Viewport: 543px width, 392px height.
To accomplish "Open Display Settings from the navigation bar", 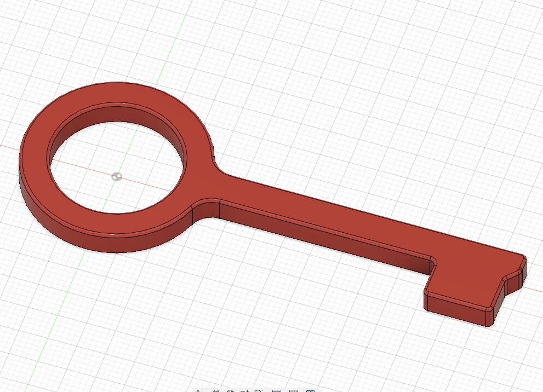I will point(277,390).
